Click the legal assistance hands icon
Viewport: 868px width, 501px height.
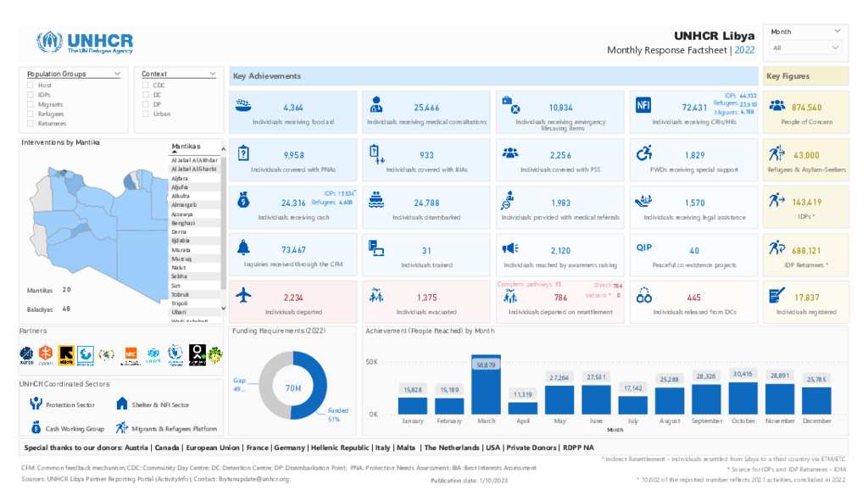643,200
